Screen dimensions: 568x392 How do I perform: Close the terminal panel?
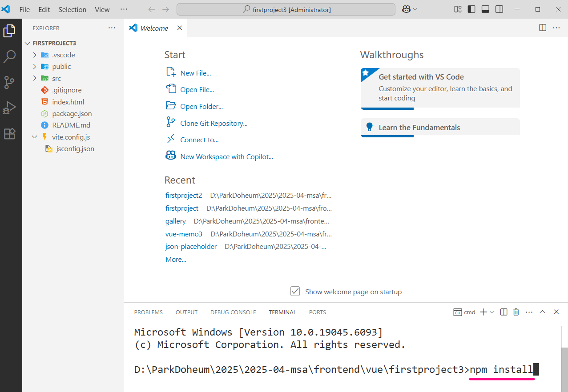556,312
